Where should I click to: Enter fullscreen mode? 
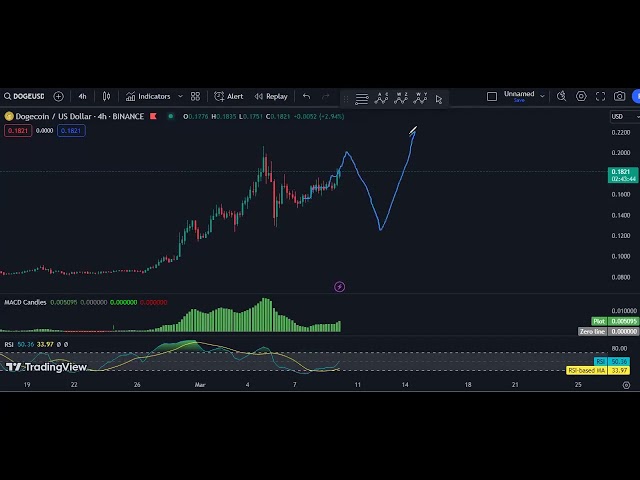601,96
